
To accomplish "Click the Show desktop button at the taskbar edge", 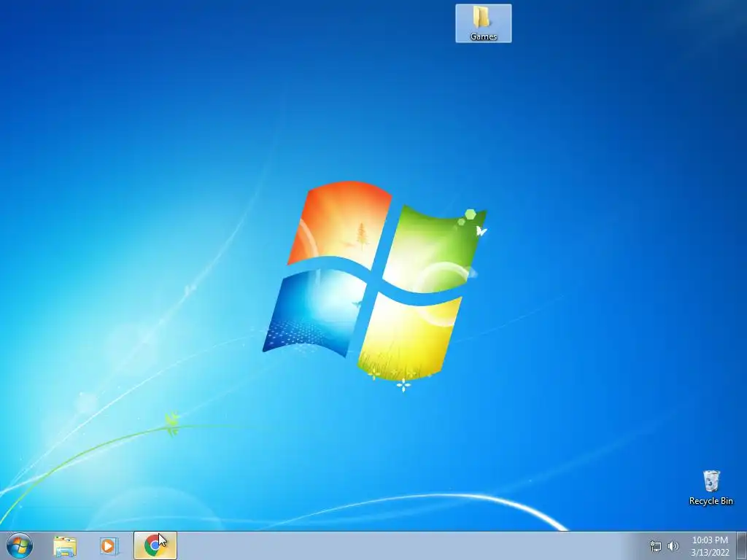I will [x=742, y=546].
